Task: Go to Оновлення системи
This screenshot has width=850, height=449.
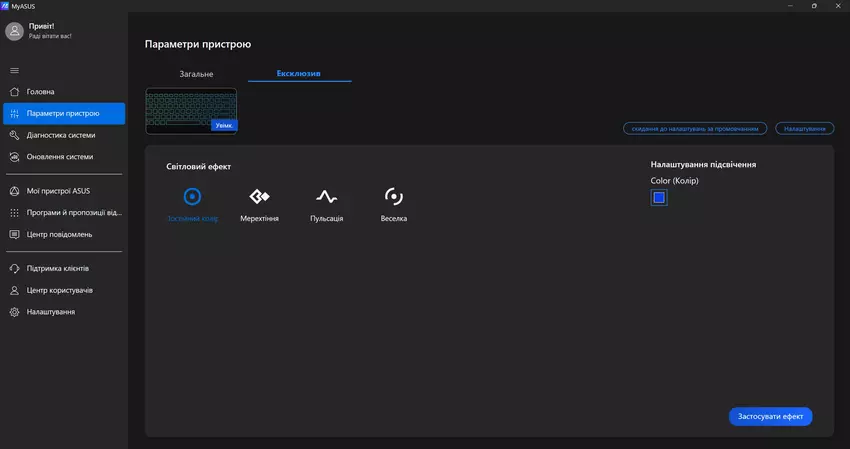Action: click(x=60, y=157)
